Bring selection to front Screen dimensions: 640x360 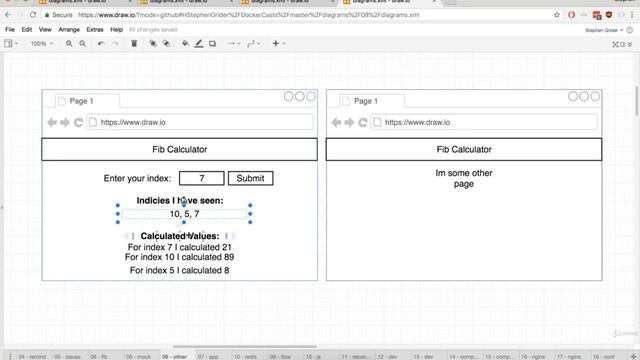click(153, 43)
